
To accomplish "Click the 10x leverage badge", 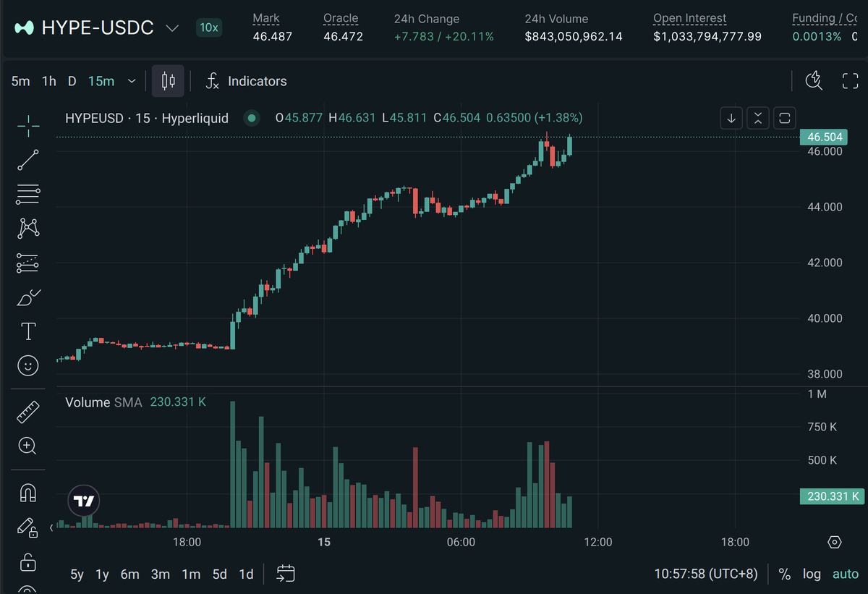I will (x=210, y=27).
